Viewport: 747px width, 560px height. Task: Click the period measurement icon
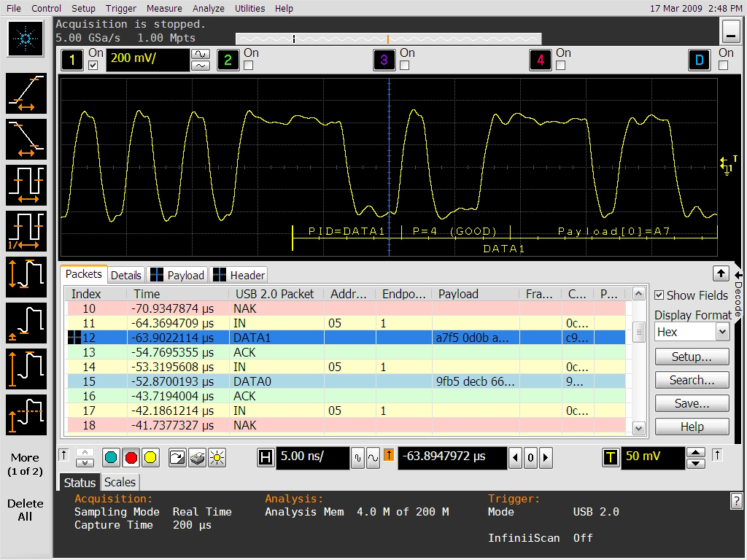[x=27, y=185]
